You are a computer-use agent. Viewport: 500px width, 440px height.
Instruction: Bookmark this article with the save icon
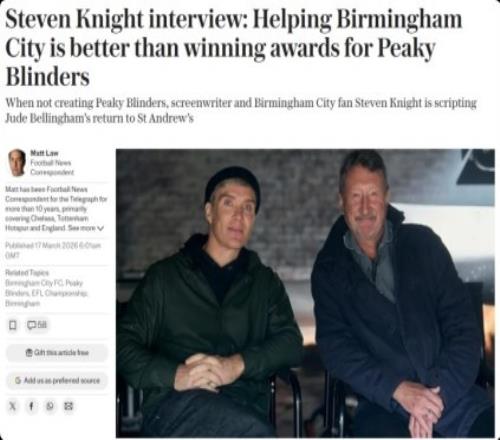[x=13, y=325]
